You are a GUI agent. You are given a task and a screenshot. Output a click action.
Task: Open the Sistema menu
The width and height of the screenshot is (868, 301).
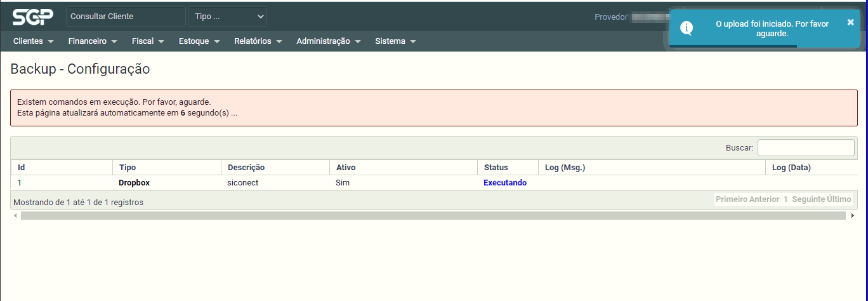pos(395,41)
